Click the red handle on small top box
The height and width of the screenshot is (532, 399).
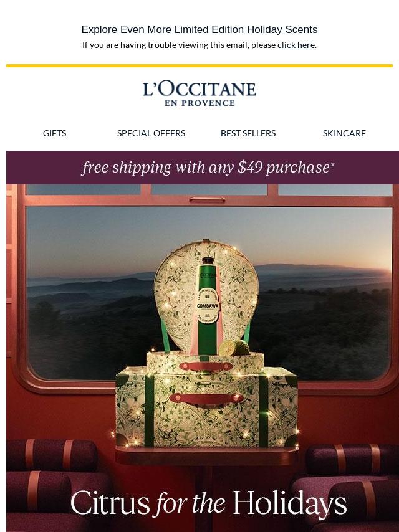206,366
